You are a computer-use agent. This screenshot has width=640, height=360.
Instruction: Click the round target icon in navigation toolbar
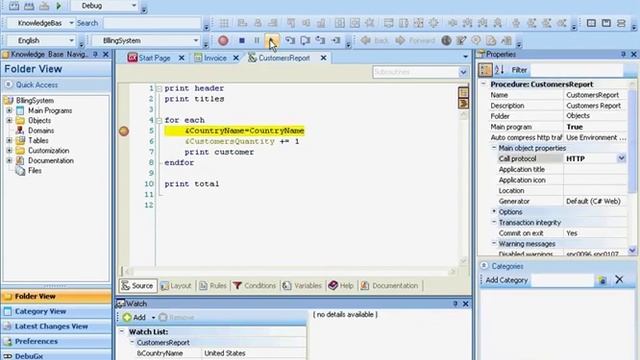476,40
